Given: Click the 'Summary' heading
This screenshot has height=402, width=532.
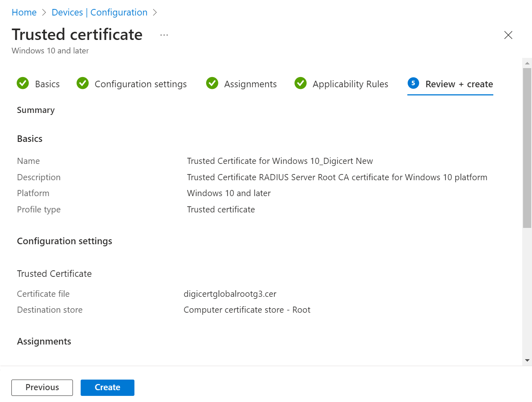Looking at the screenshot, I should [36, 110].
